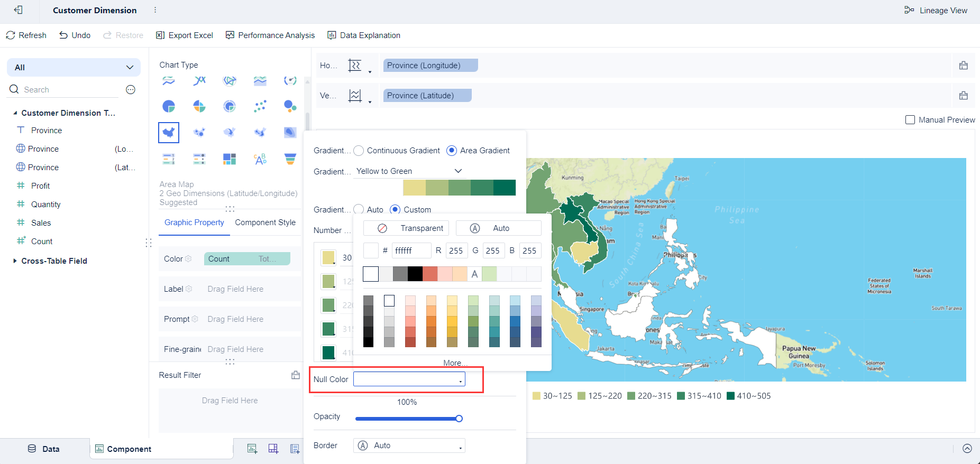Screen dimensions: 980x464
Task: Pick the word cloud chart type
Action: click(x=260, y=159)
